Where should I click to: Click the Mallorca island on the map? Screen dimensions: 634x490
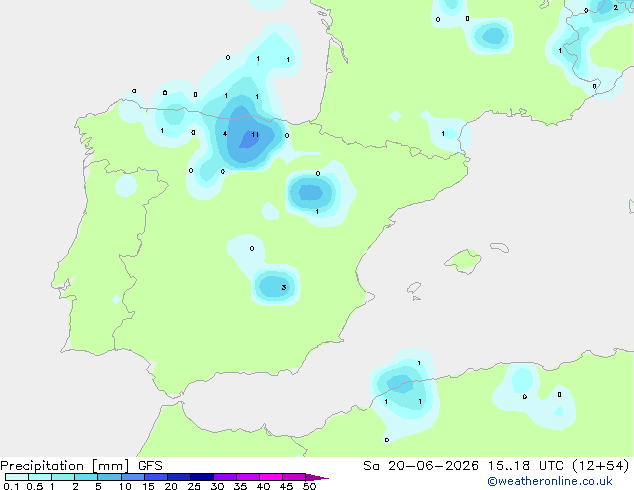(464, 261)
